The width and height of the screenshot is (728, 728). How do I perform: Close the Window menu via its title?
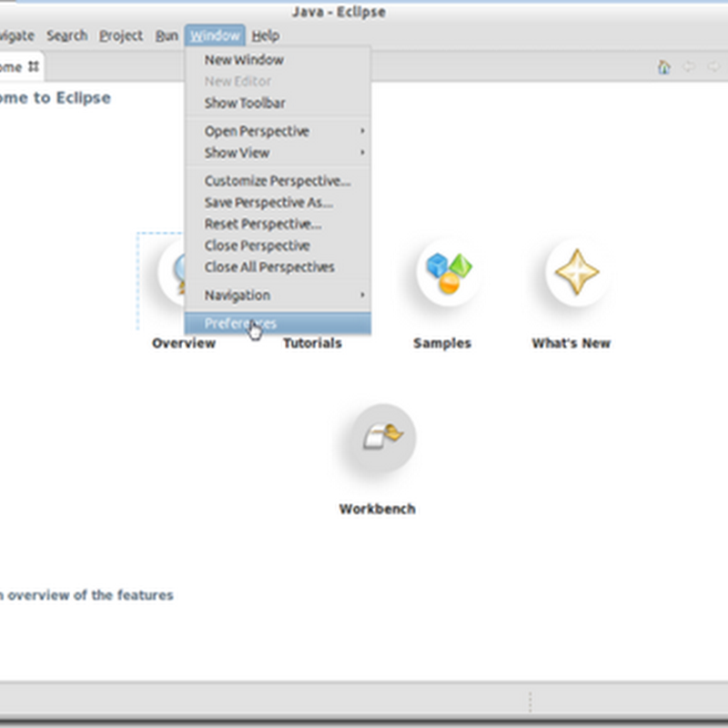(215, 35)
